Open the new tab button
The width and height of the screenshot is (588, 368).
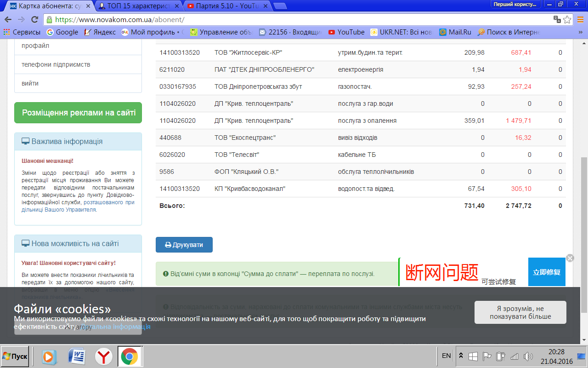(280, 6)
